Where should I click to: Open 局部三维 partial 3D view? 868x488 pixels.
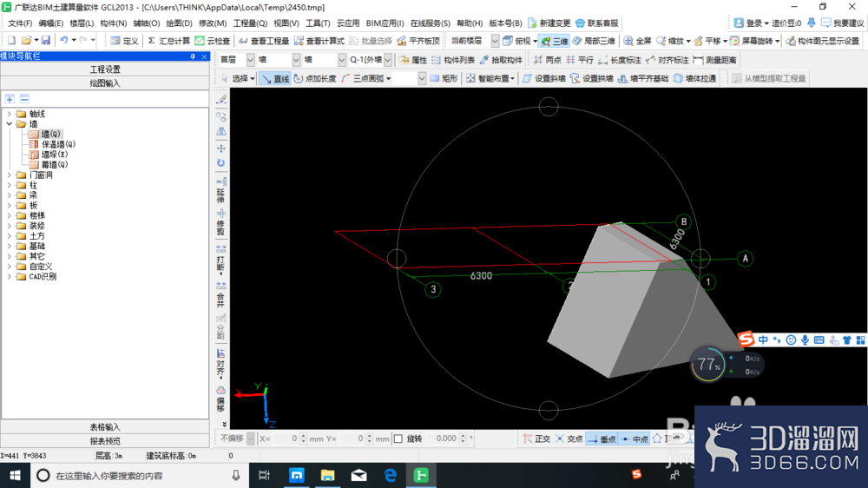(x=594, y=41)
